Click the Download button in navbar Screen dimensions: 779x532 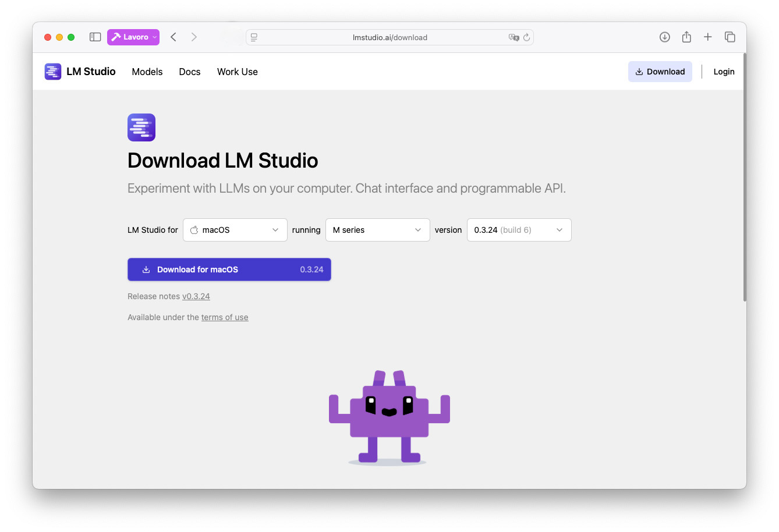660,72
